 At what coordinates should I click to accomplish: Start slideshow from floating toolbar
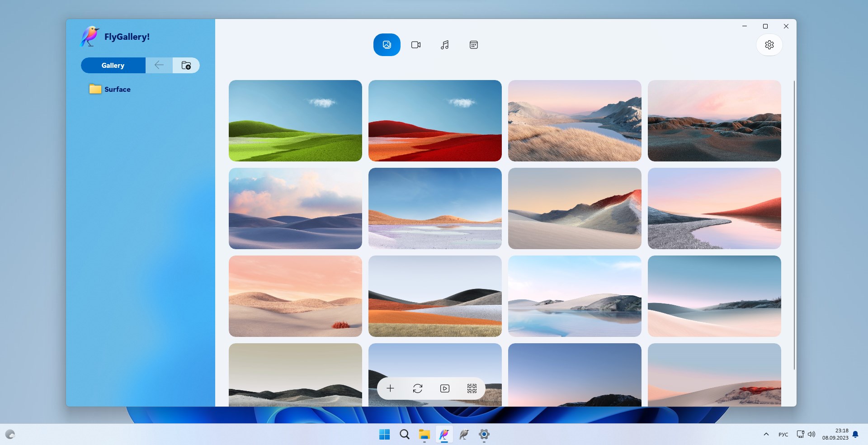[445, 388]
